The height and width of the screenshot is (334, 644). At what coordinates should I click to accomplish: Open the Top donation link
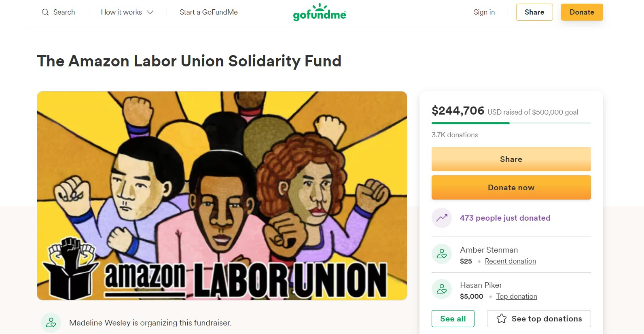(x=516, y=296)
